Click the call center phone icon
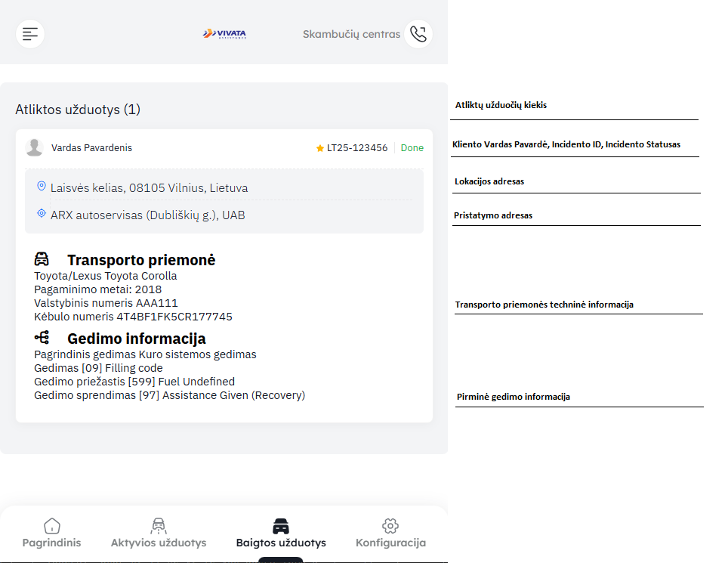The image size is (728, 563). click(x=418, y=34)
